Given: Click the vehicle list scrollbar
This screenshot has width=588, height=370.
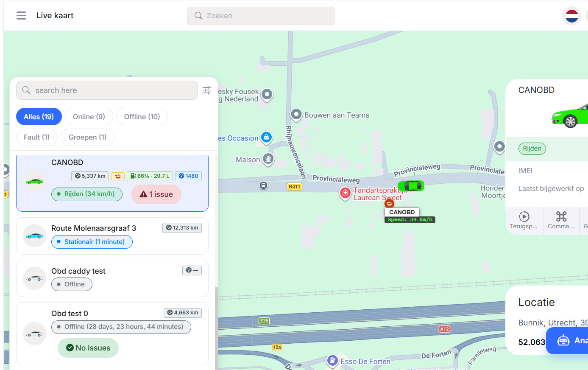Looking at the screenshot, I should (x=217, y=327).
